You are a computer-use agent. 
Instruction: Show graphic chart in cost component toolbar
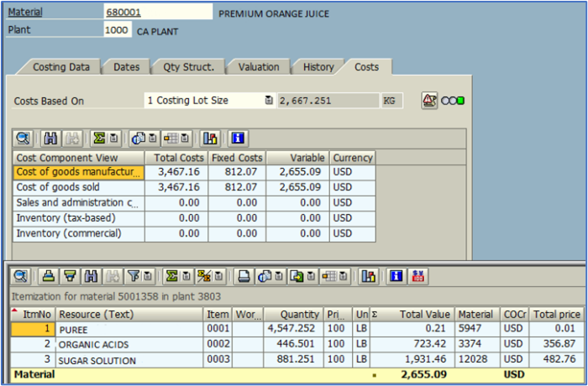click(210, 138)
